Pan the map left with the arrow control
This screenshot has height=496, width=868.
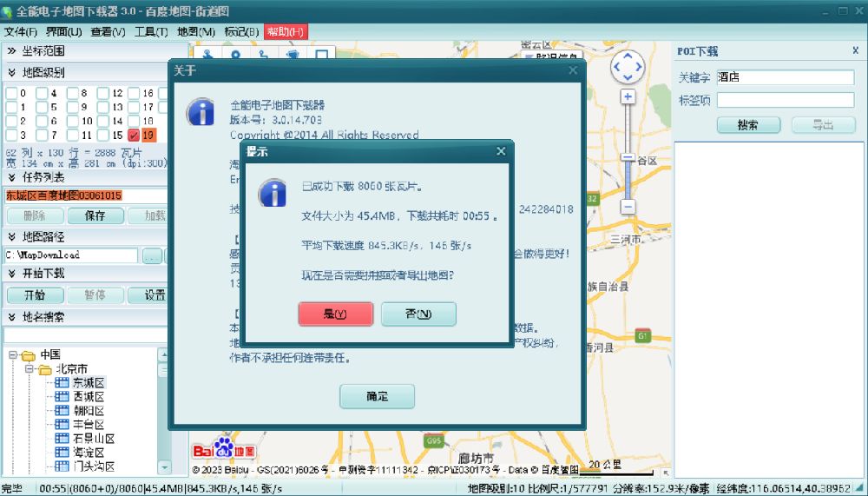point(616,67)
